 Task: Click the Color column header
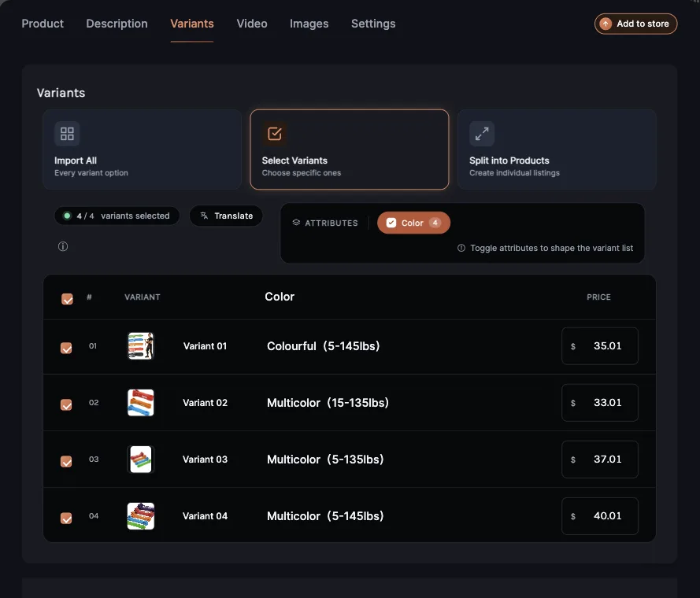point(280,297)
